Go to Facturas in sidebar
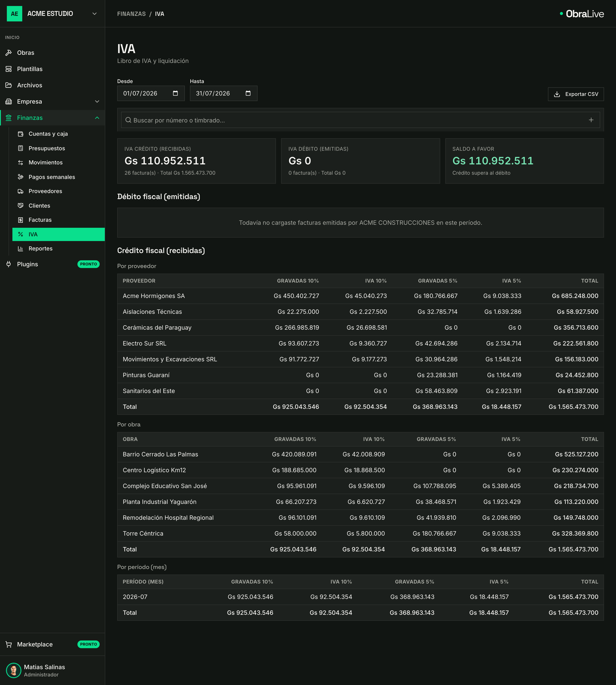 pos(59,220)
